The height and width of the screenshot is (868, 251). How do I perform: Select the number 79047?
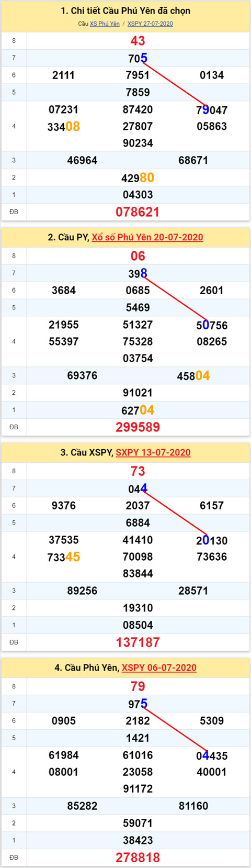point(212,109)
